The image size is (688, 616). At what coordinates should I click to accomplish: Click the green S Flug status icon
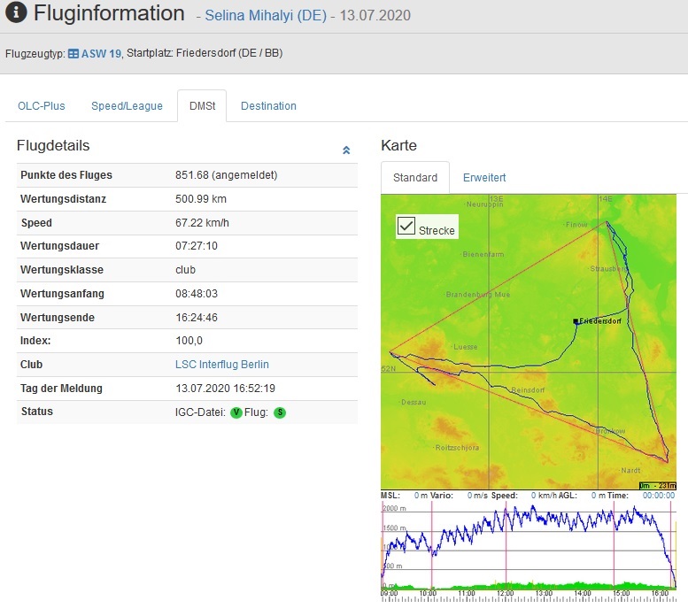(280, 412)
